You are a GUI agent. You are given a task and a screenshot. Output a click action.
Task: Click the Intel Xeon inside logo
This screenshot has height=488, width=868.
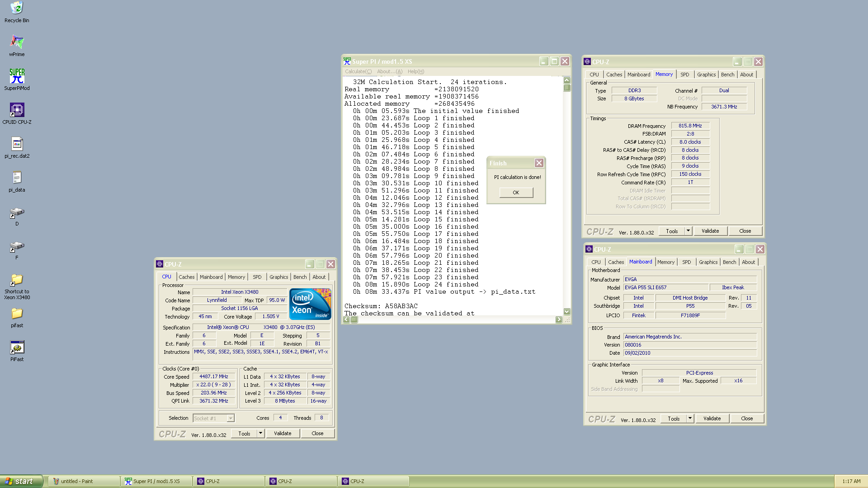click(310, 304)
